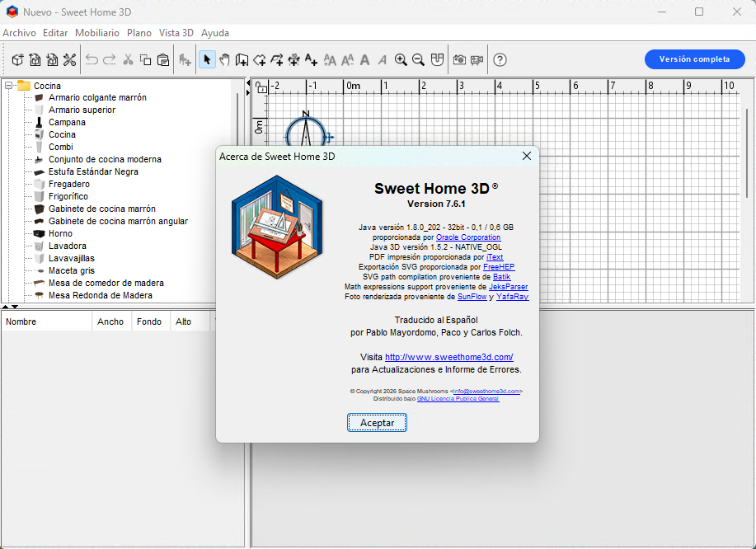
Task: Open the Oracle Corporation link
Action: pyautogui.click(x=468, y=237)
